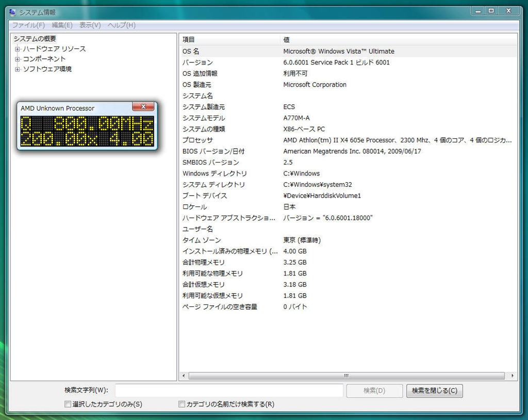Viewport: 528px width, 420px height.
Task: Click the AMD Unknown Processor window title
Action: pos(57,108)
